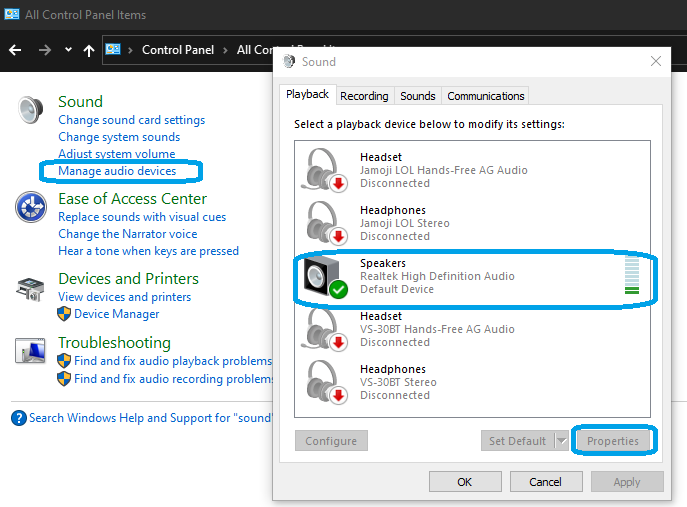Open Adjust system volume link

(117, 154)
